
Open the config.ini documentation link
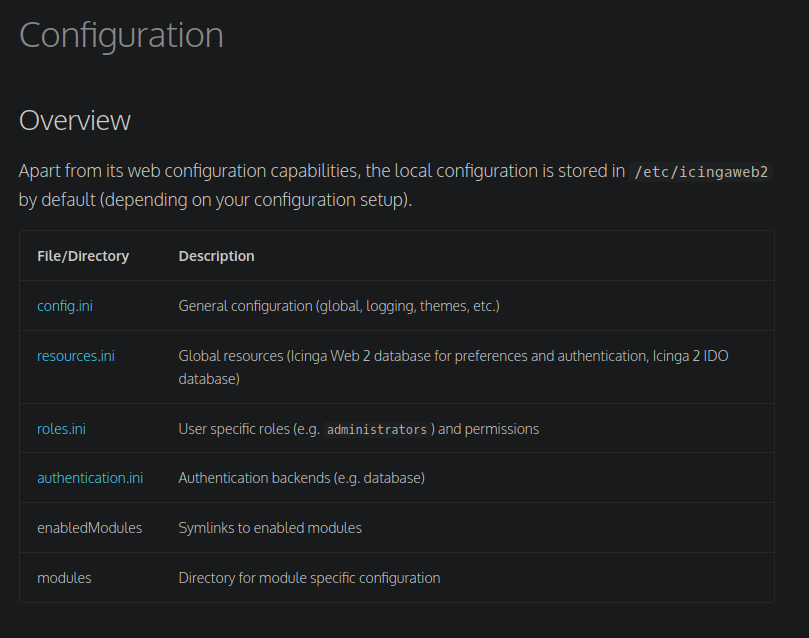65,306
